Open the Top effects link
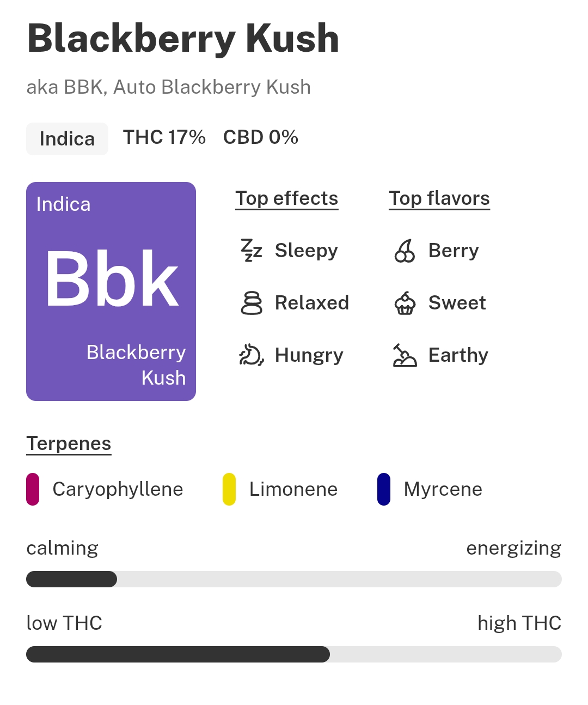588x705 pixels. (x=286, y=198)
